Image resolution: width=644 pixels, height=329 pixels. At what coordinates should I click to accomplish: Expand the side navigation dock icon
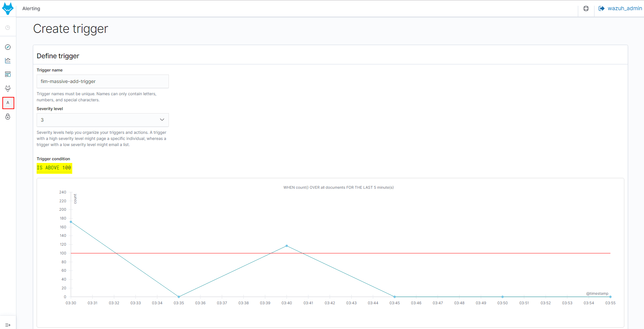click(x=8, y=325)
